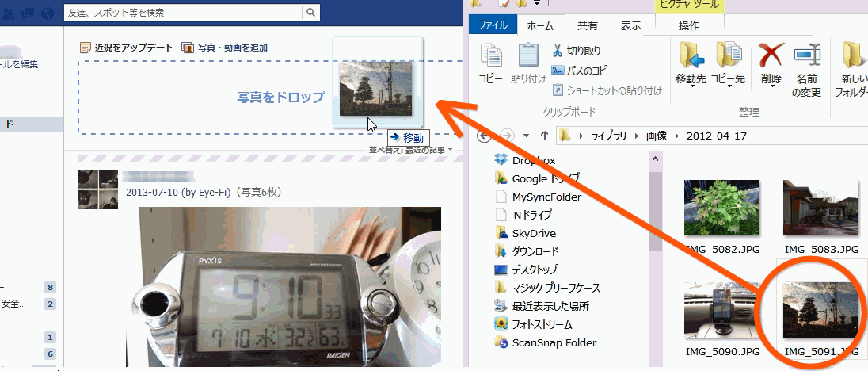Click the Facebook search magnifier icon

click(x=311, y=13)
